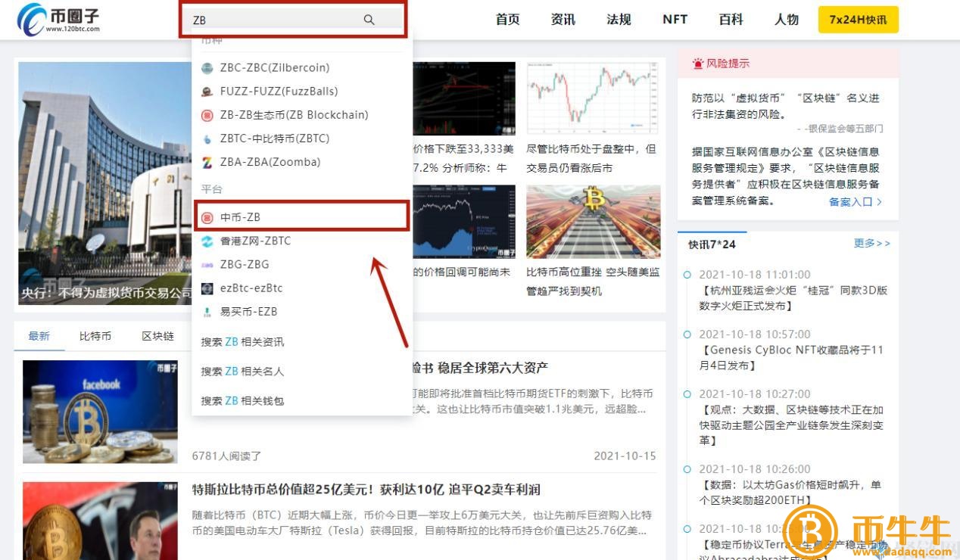
Task: Switch to the 区块链 tab
Action: tap(157, 336)
